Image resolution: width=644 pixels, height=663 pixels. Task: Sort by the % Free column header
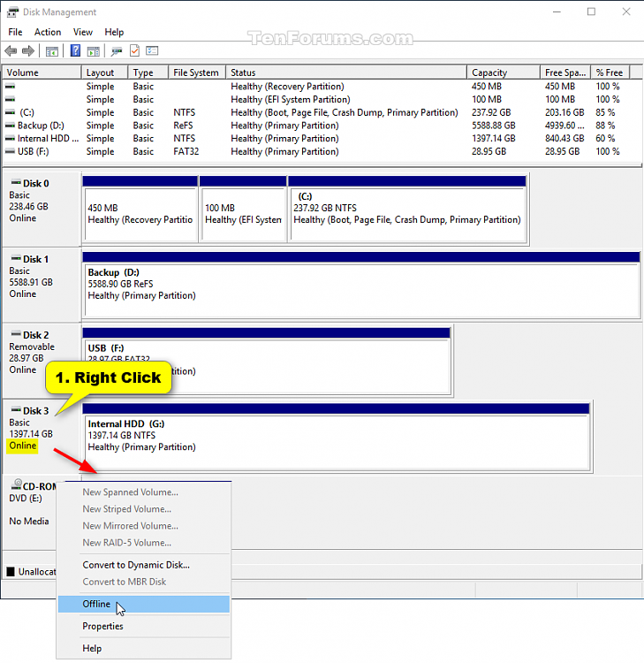click(610, 72)
